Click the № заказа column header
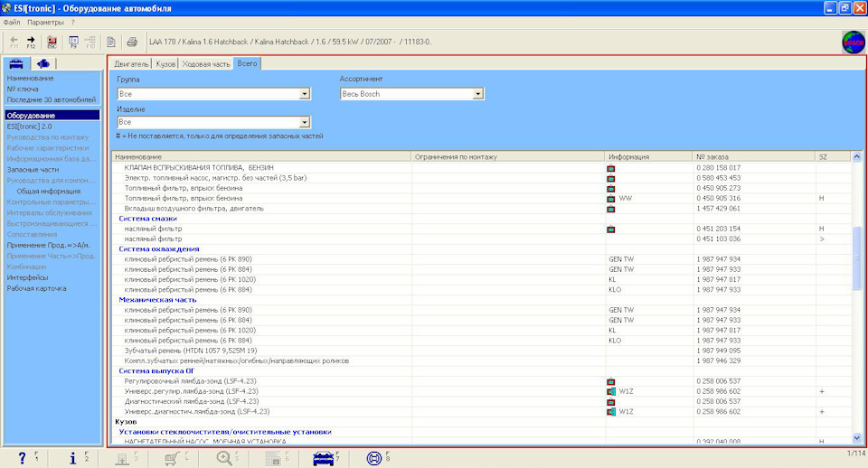Screen dimensions: 868x468 tap(754, 156)
